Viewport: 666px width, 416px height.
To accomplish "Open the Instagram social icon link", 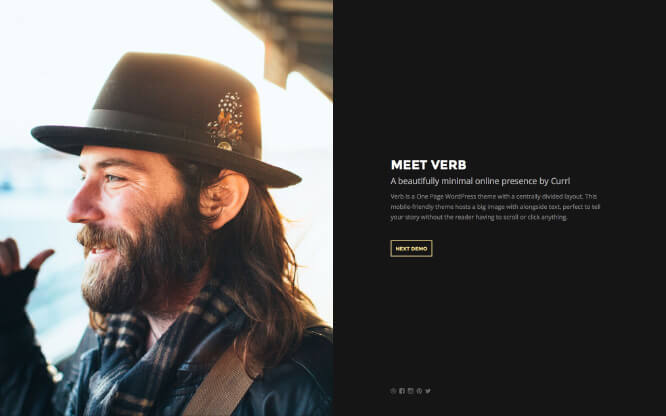I will pyautogui.click(x=410, y=391).
